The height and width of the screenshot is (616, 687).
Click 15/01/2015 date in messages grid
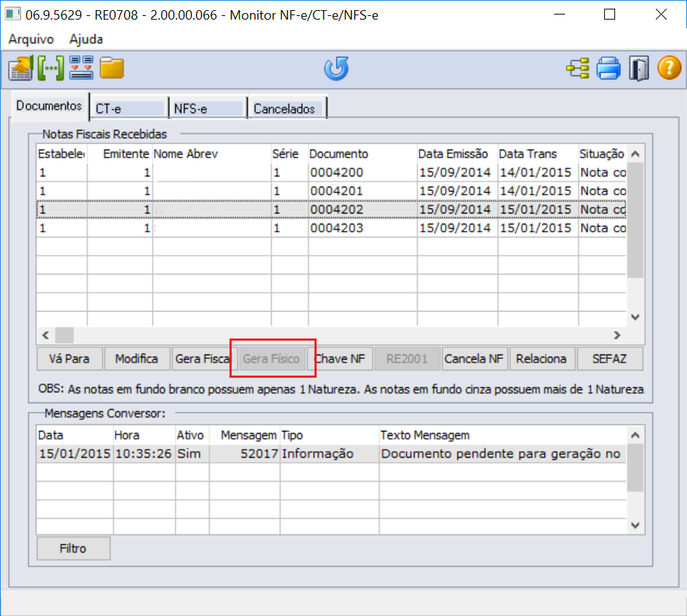(75, 453)
